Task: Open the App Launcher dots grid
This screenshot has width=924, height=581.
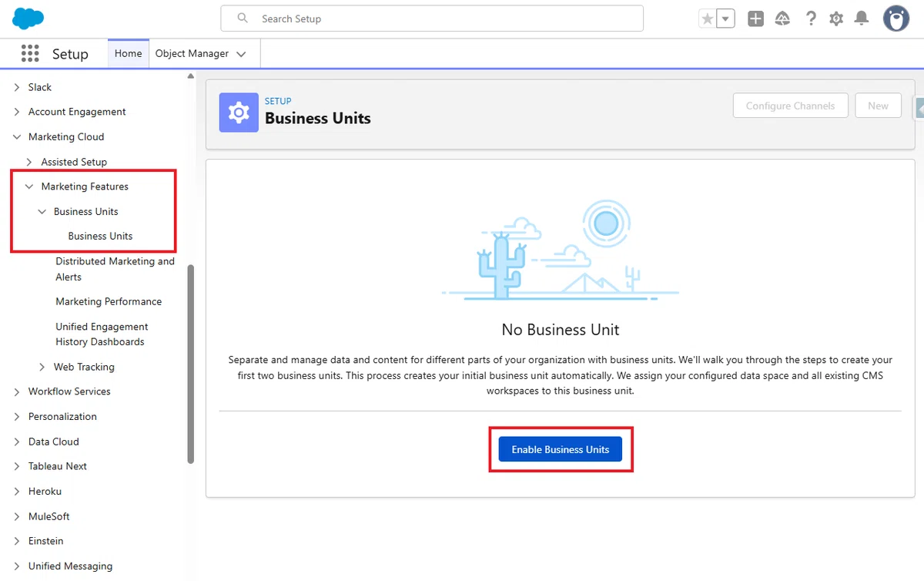Action: point(30,53)
